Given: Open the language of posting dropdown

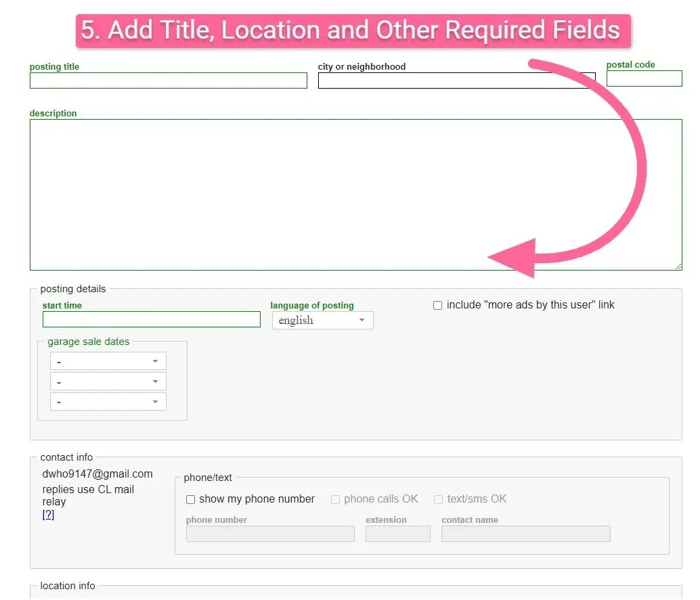Looking at the screenshot, I should 323,321.
